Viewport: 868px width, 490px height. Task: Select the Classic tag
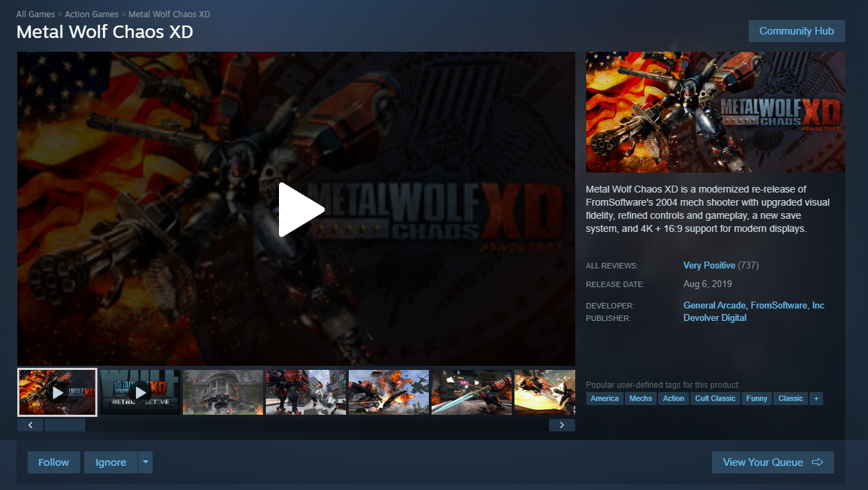click(x=791, y=398)
